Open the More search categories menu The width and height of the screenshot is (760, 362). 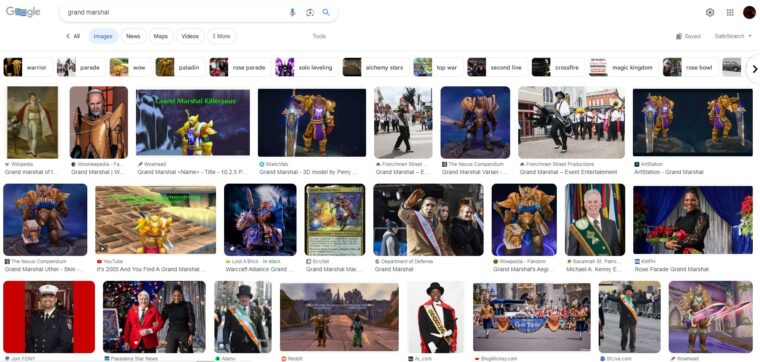point(222,36)
